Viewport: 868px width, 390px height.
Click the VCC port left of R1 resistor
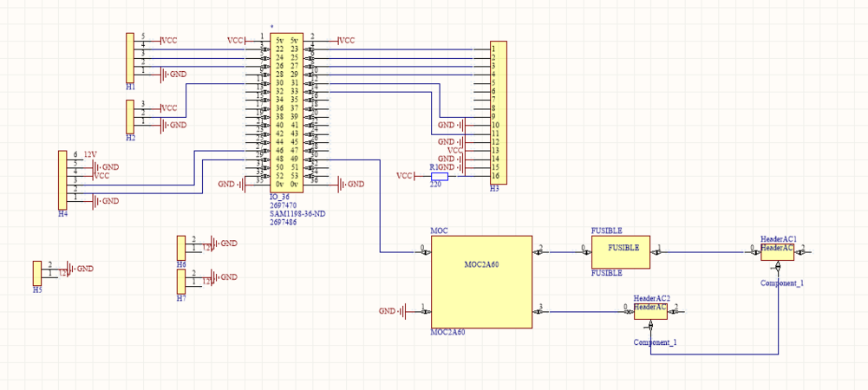tap(405, 176)
